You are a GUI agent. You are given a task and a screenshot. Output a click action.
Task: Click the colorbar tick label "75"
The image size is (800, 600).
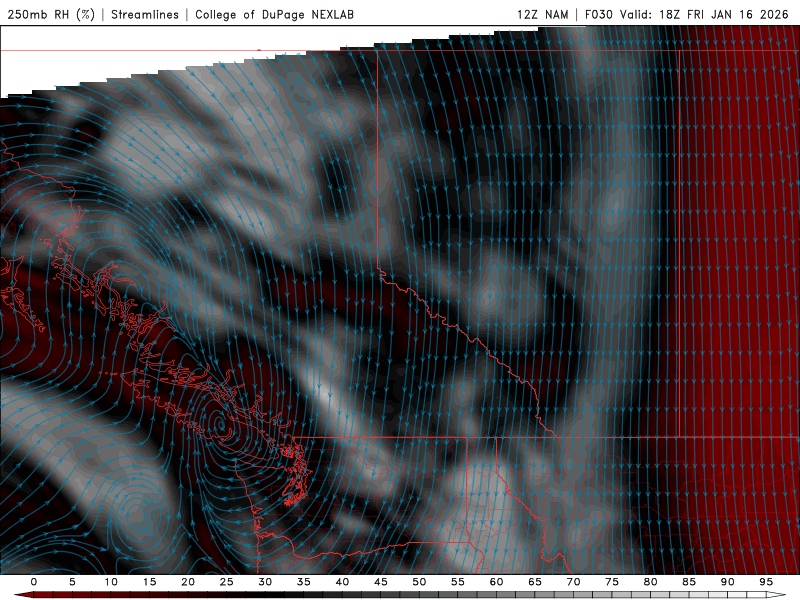click(612, 582)
